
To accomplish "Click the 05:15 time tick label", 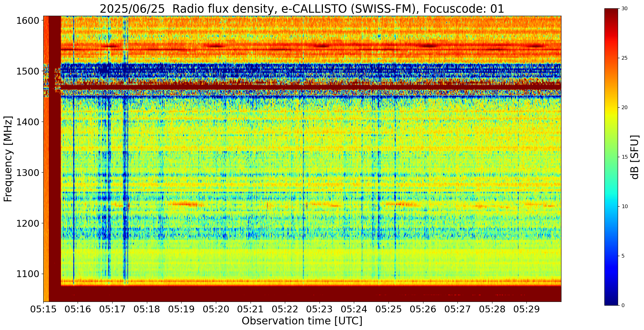I will 43,309.
